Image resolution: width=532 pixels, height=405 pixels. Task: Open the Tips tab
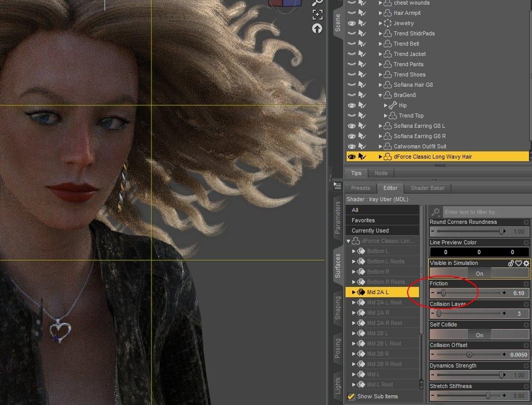point(356,173)
